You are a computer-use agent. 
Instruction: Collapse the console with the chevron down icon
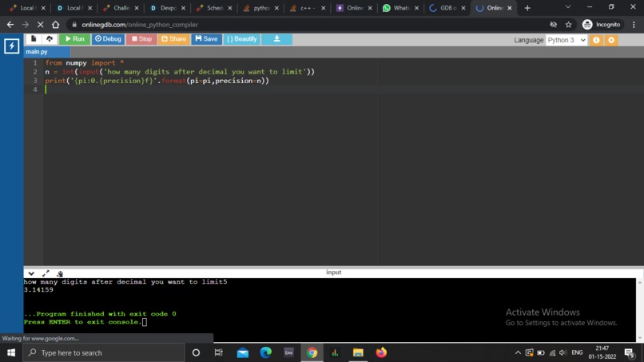point(31,273)
